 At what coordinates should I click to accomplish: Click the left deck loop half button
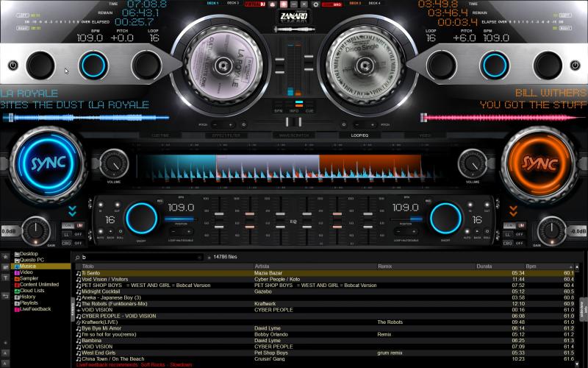pyautogui.click(x=173, y=231)
